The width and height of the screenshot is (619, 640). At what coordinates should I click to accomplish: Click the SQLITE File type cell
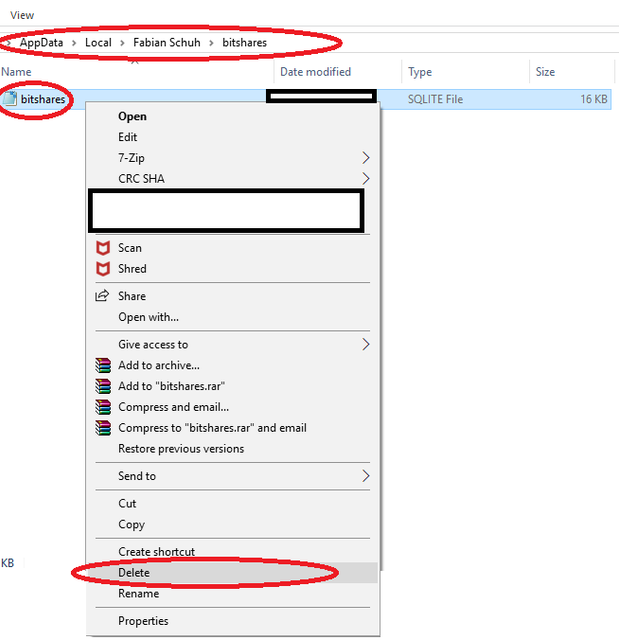click(435, 99)
